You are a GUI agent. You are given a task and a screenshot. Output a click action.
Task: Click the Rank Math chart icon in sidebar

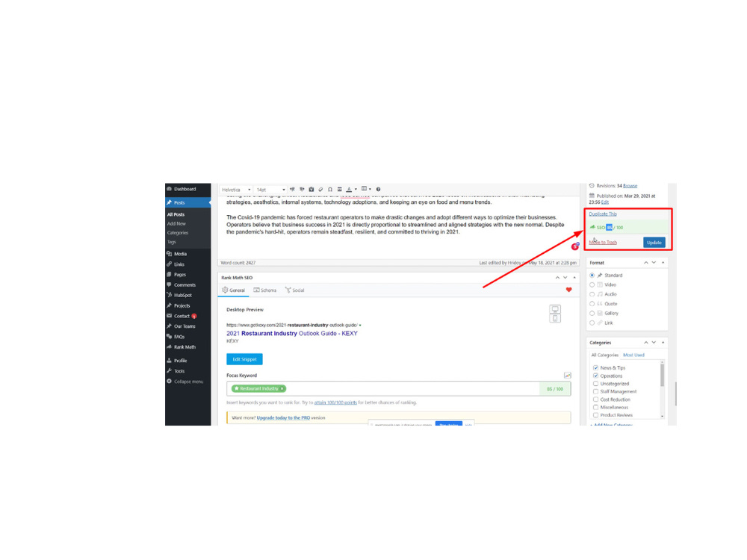coord(169,347)
